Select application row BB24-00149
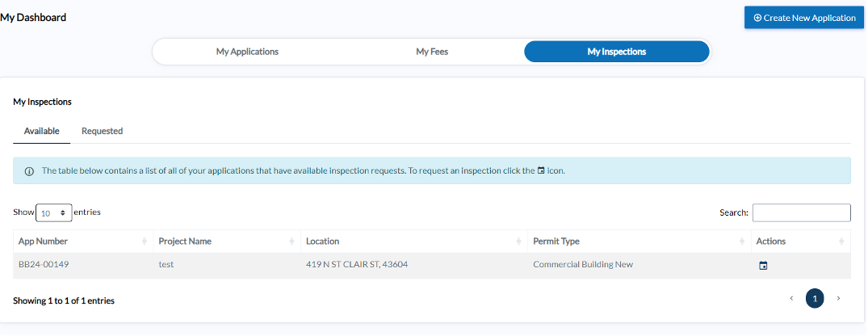 point(44,265)
